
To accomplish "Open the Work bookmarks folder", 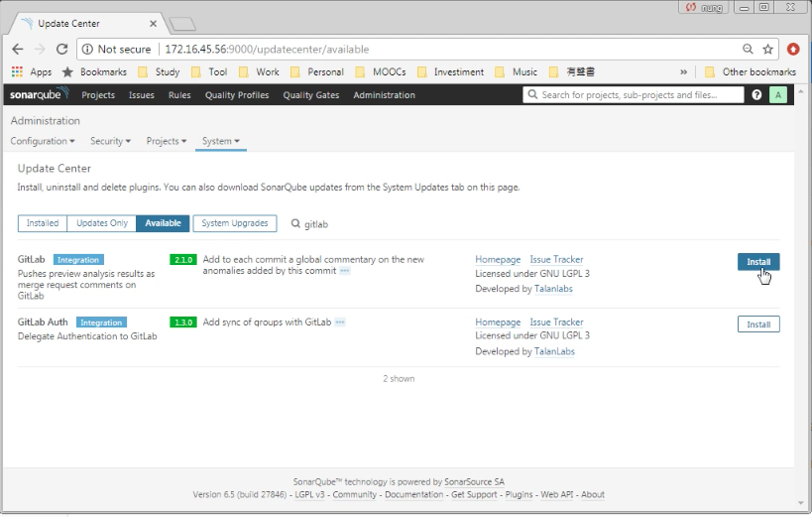I will (x=259, y=72).
